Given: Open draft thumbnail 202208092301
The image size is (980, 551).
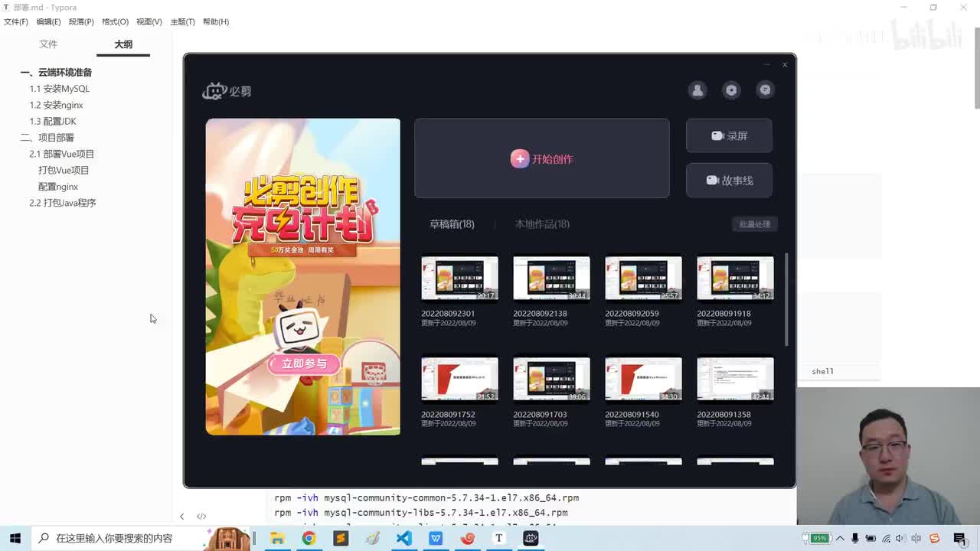Looking at the screenshot, I should click(459, 279).
